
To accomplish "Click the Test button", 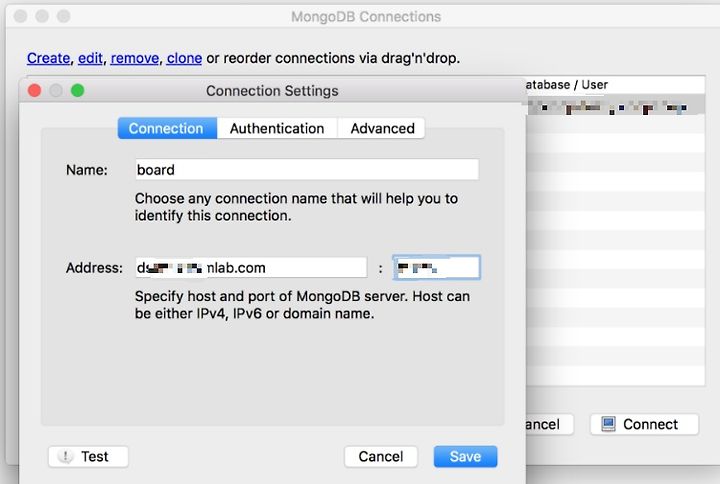I will [x=88, y=456].
